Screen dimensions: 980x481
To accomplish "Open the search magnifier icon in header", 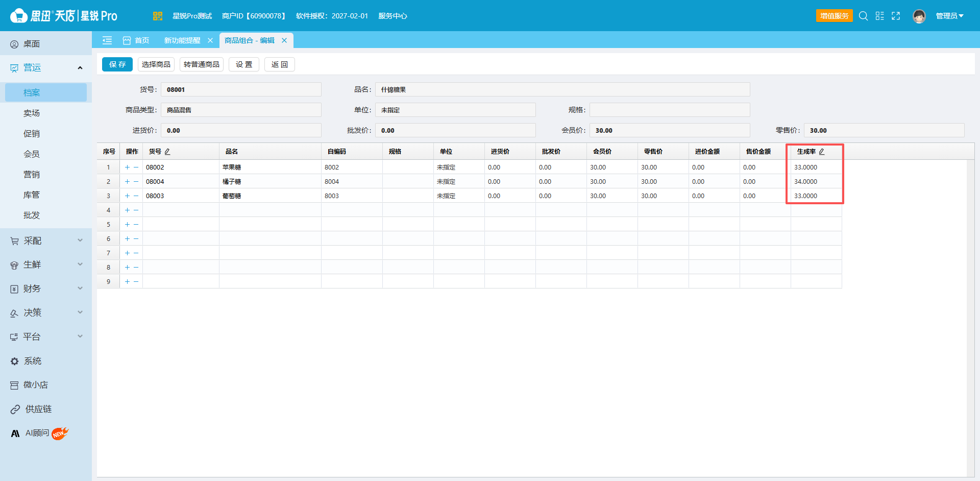I will (x=863, y=16).
